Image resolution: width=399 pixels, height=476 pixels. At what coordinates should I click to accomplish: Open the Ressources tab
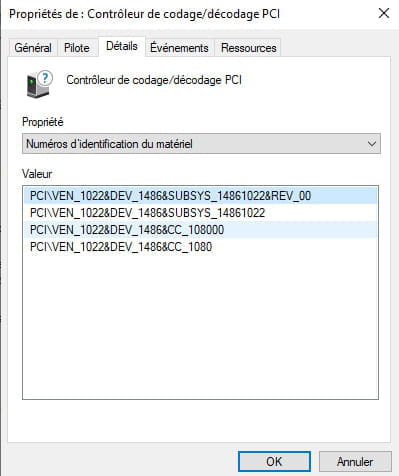(x=249, y=48)
